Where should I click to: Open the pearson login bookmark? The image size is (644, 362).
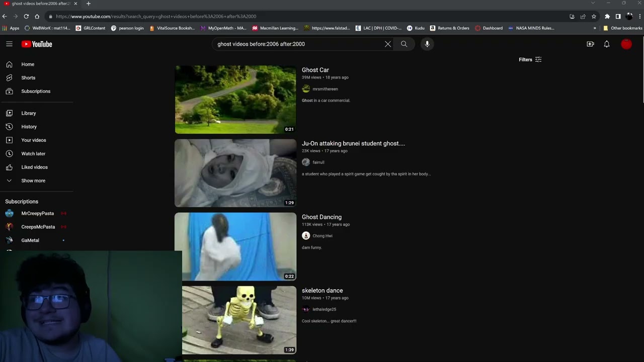click(x=127, y=28)
